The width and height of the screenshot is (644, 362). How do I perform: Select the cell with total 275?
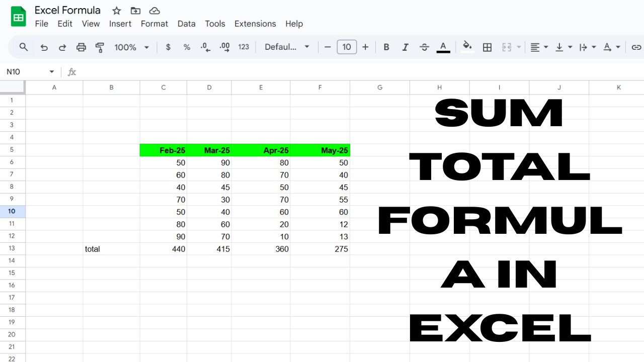(320, 248)
